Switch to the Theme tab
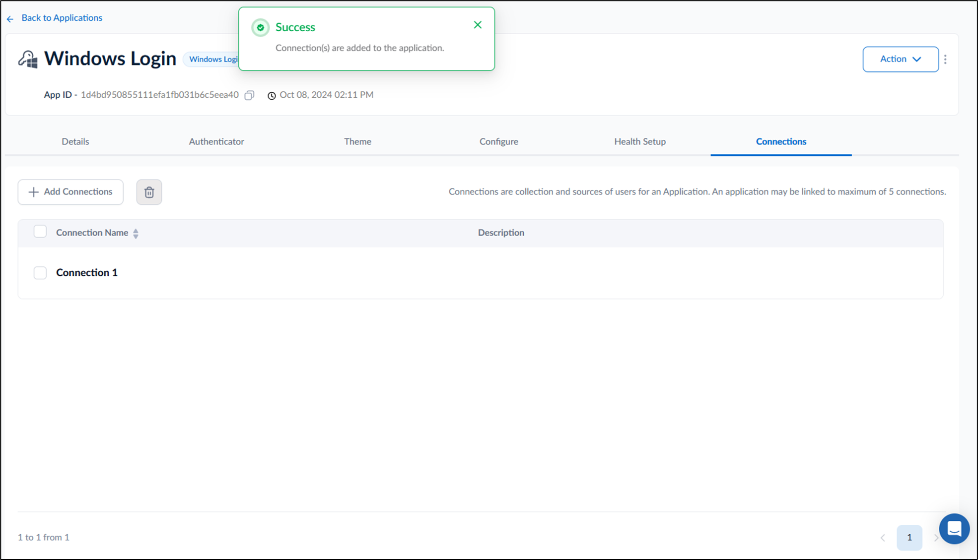 pyautogui.click(x=357, y=141)
